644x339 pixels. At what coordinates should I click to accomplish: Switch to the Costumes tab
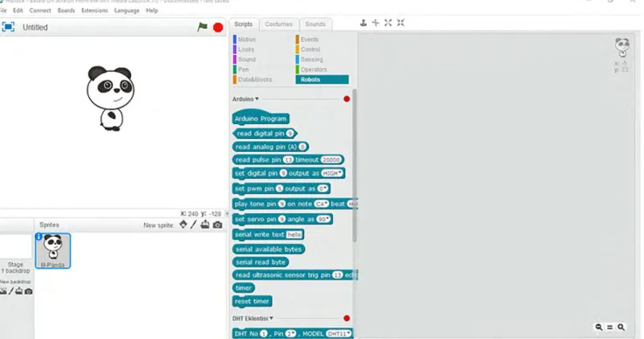[x=279, y=24]
